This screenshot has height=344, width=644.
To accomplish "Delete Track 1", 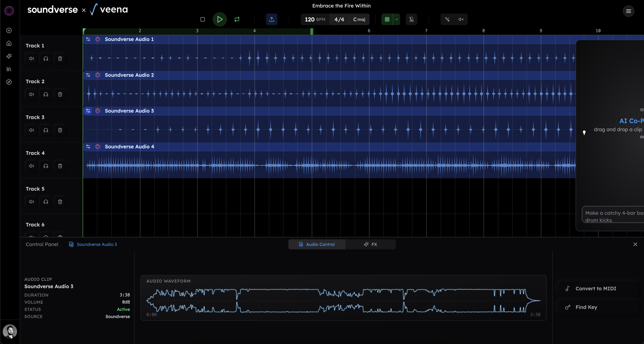I will (x=60, y=59).
